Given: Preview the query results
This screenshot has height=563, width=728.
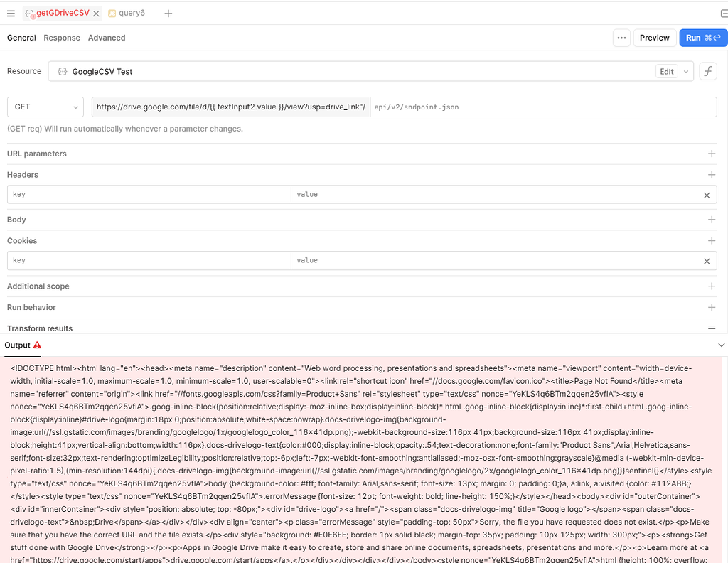Looking at the screenshot, I should pos(654,37).
